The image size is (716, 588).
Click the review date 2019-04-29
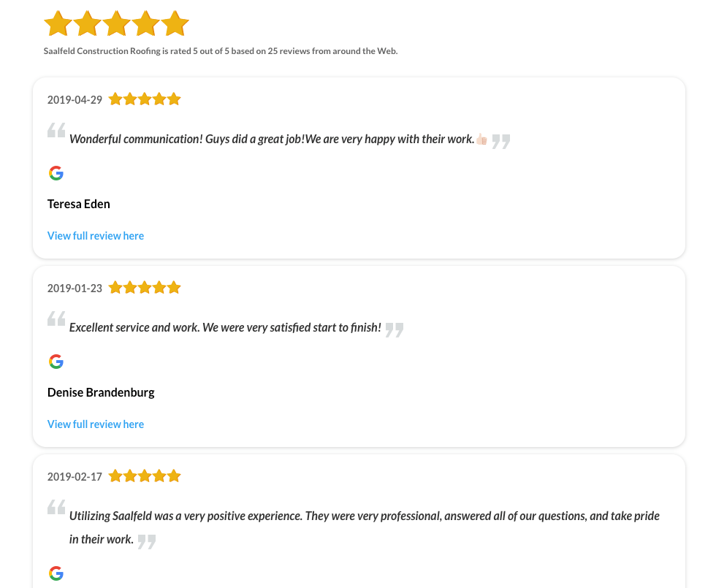pos(75,100)
